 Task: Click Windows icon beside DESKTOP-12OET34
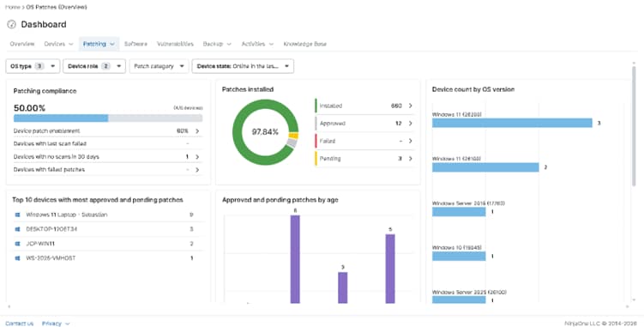click(18, 229)
